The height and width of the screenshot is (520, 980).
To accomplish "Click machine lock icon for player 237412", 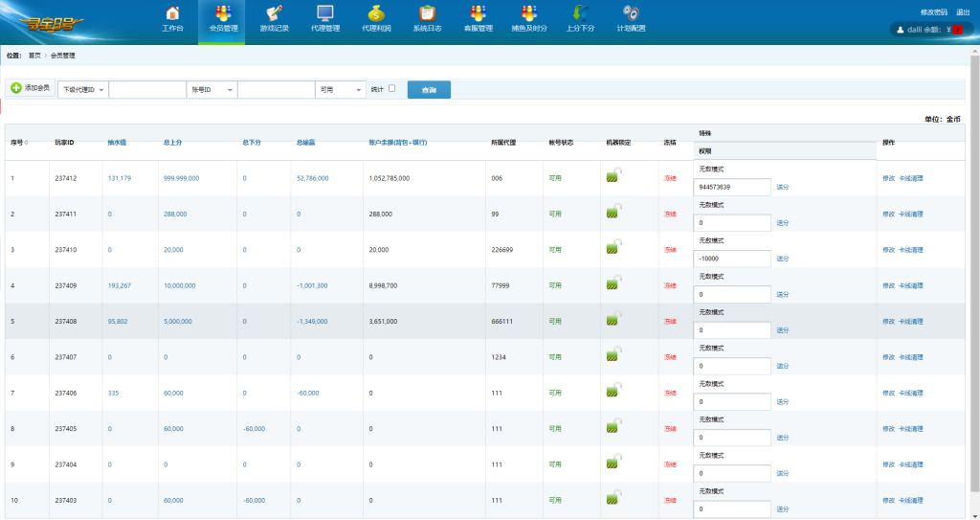I will pos(613,176).
